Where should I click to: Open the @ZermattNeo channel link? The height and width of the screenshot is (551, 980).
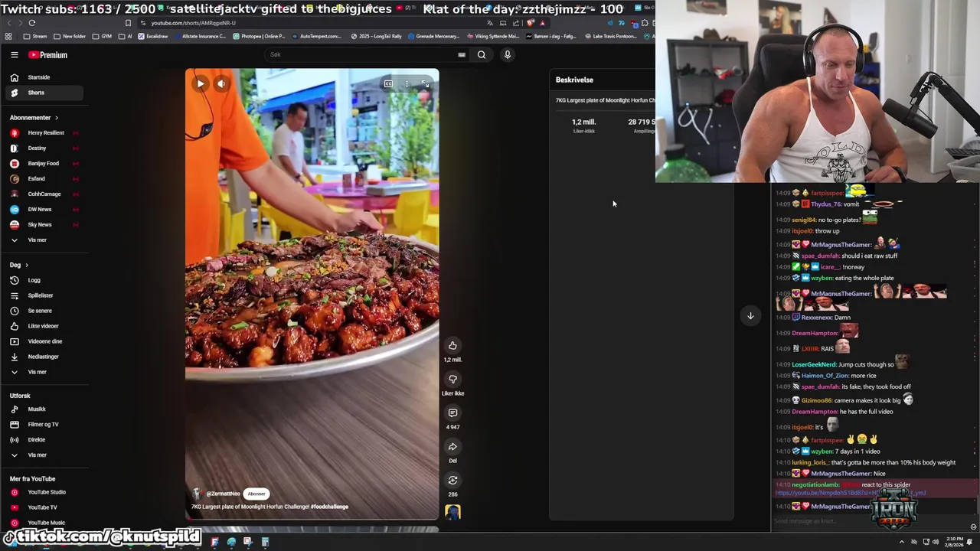point(223,494)
